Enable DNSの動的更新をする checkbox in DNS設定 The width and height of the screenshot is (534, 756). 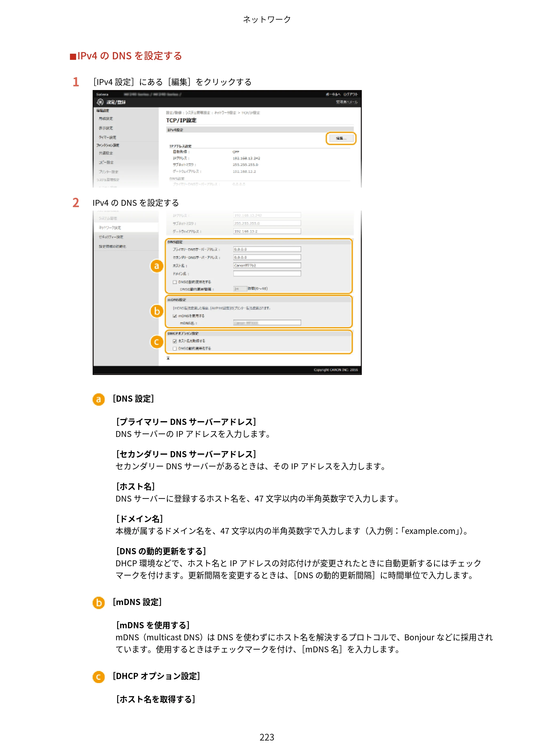(x=175, y=282)
